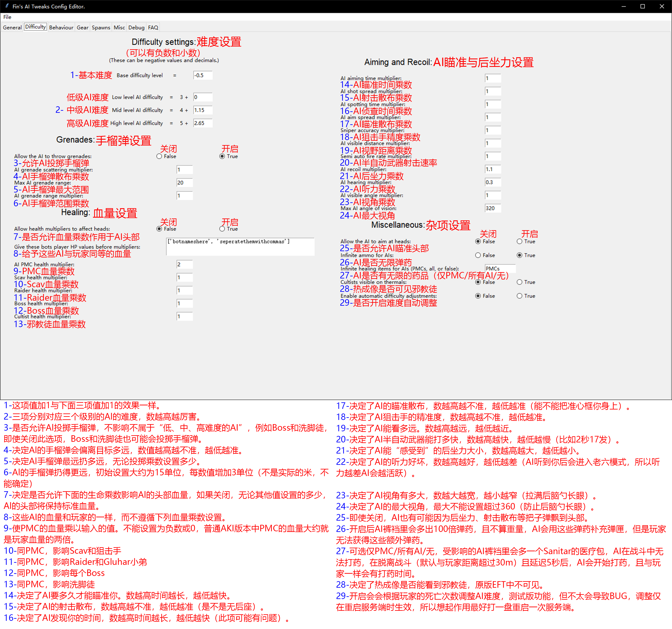Close the Config Editor window
This screenshot has height=629, width=672.
[662, 6]
